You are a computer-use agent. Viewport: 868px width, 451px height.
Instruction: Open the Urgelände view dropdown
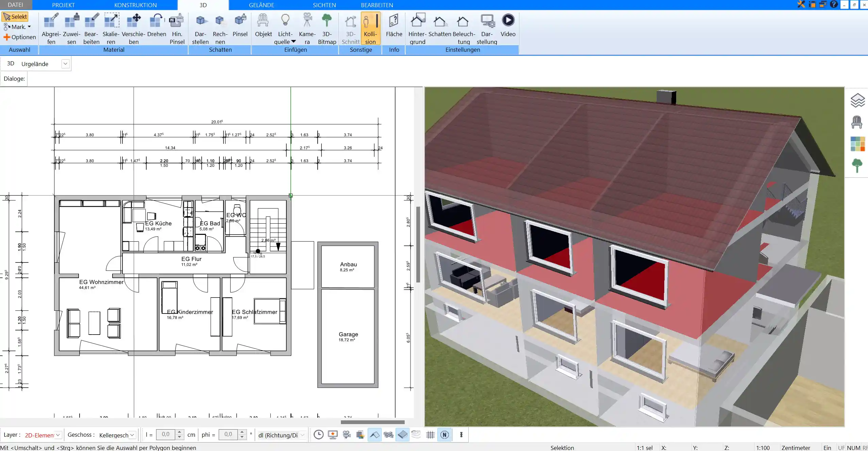pos(66,64)
